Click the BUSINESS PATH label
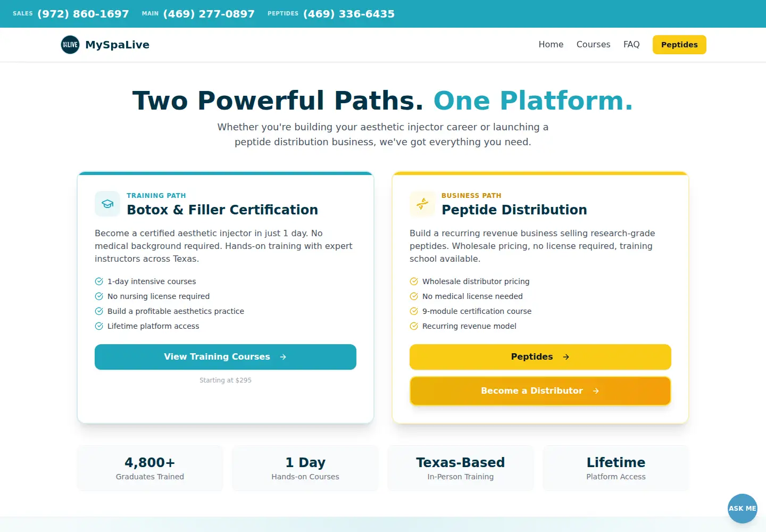This screenshot has width=766, height=532. (471, 196)
